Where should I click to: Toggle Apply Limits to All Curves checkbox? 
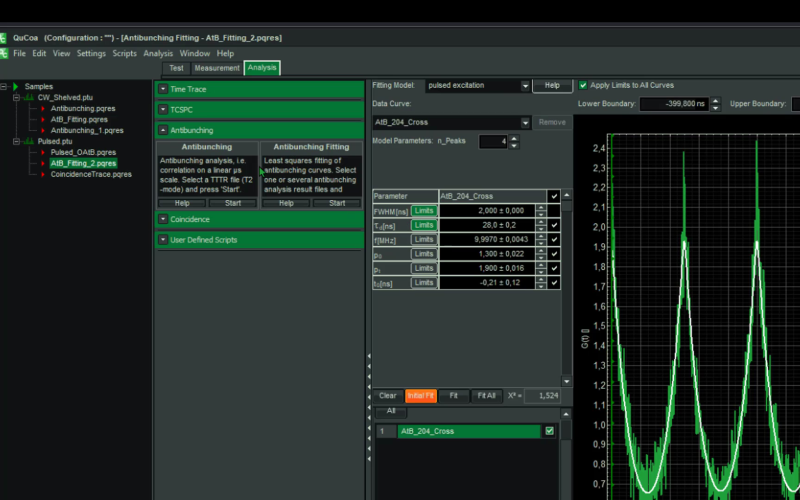coord(583,86)
